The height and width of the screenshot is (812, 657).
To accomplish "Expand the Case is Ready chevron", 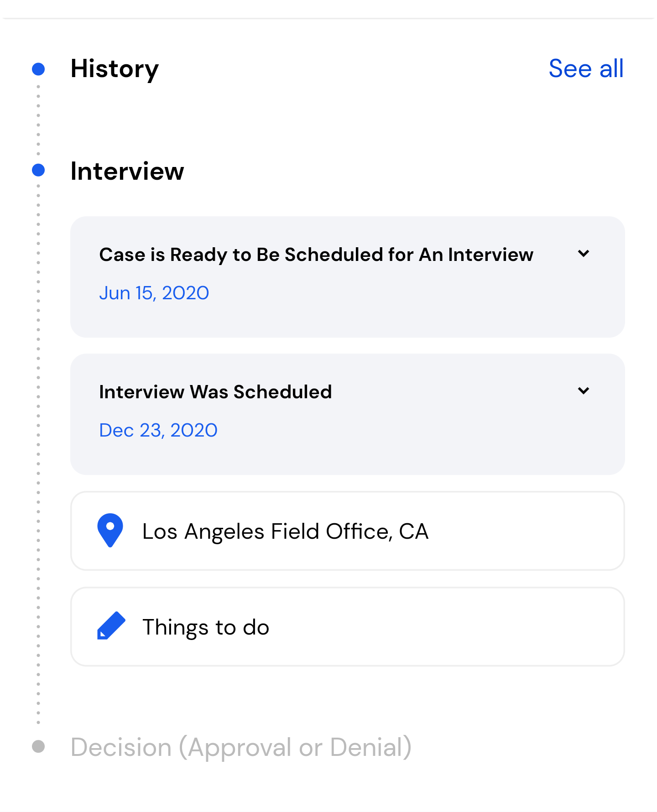I will (x=584, y=254).
